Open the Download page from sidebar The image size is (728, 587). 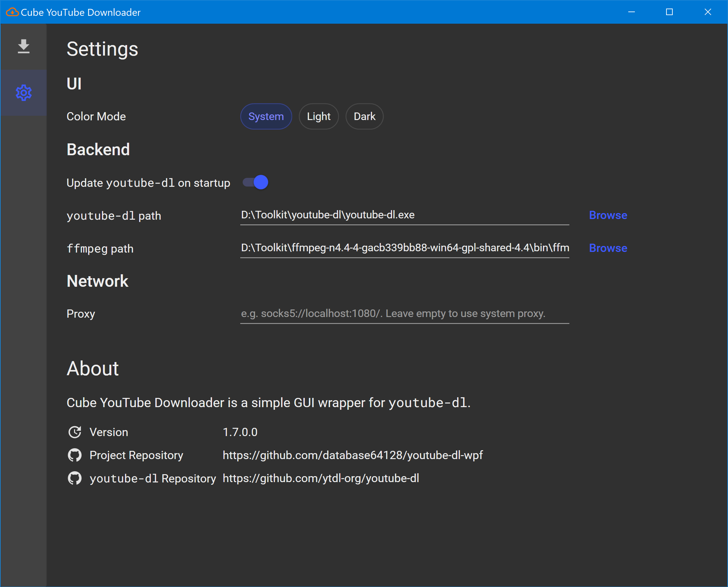(23, 46)
